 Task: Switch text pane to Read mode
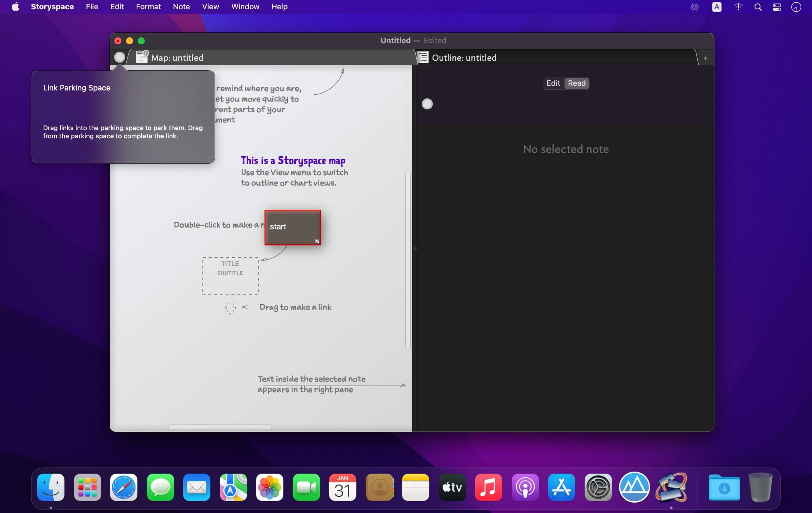[x=576, y=83]
